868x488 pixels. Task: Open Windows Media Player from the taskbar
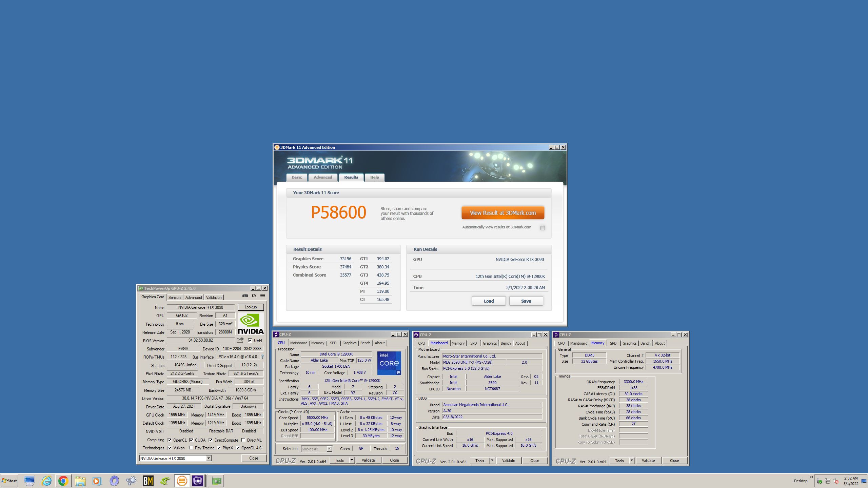97,481
